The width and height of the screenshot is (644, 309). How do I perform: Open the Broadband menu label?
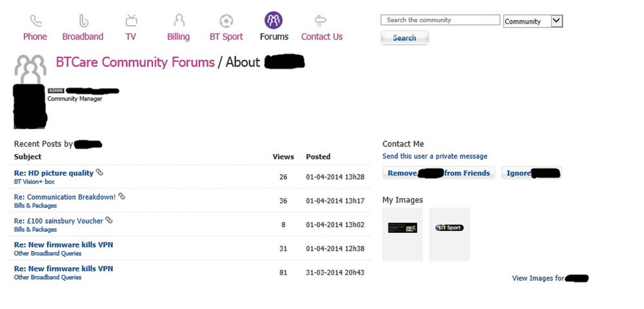(83, 37)
